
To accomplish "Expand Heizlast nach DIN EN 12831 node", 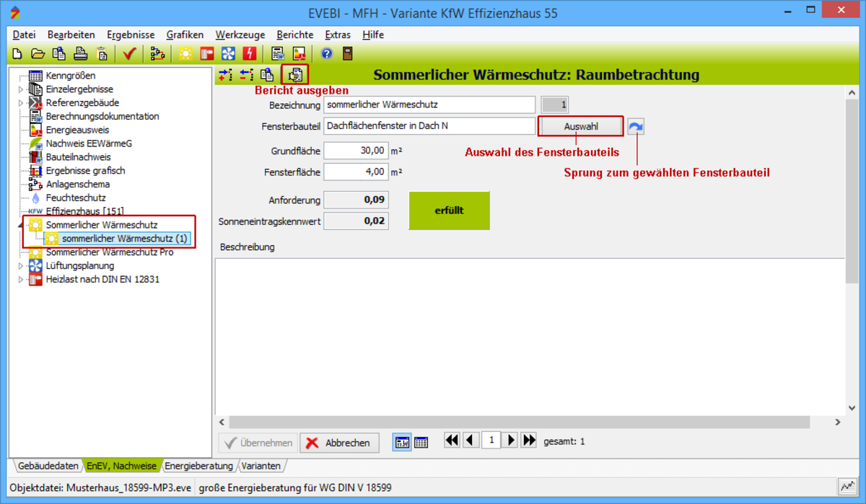I will (21, 280).
